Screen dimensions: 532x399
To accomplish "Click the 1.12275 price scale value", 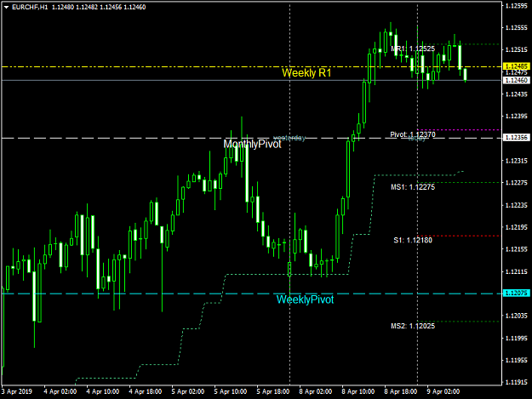I will pyautogui.click(x=517, y=183).
